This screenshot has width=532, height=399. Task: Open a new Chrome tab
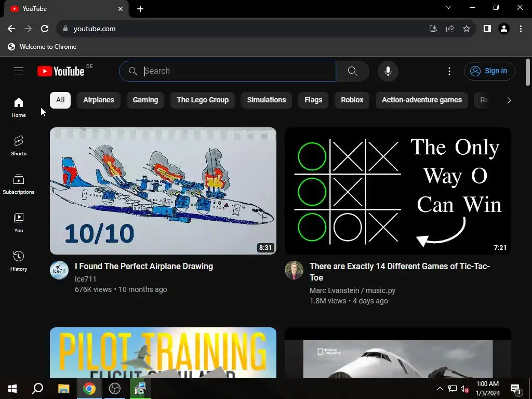(x=140, y=9)
